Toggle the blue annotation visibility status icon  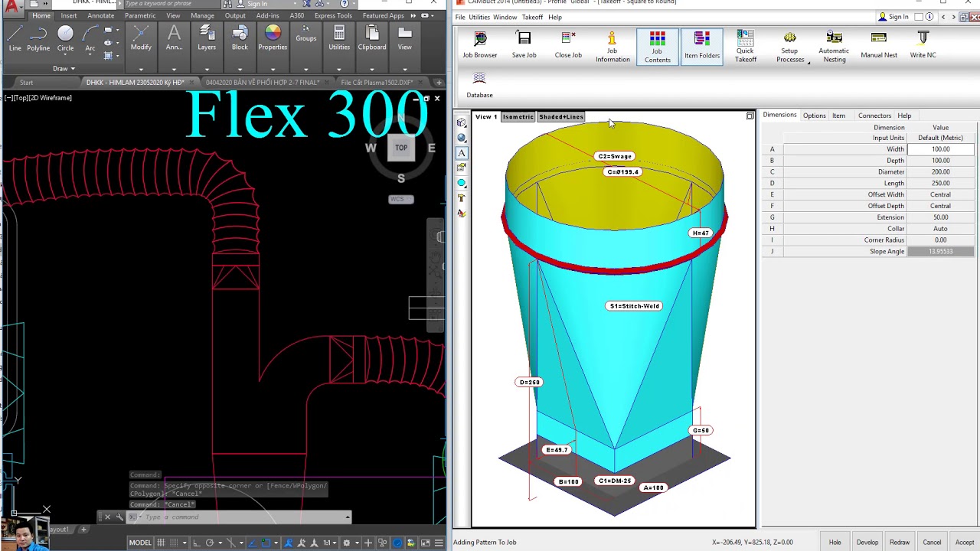tap(289, 543)
